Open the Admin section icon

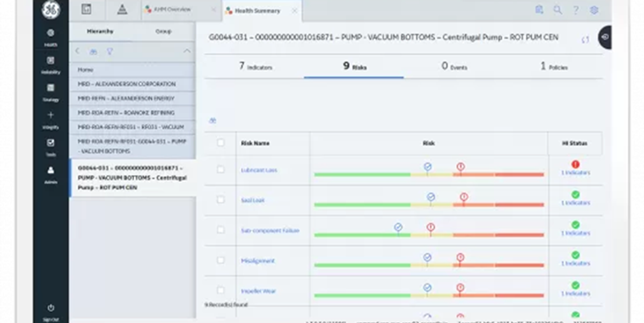pyautogui.click(x=50, y=169)
